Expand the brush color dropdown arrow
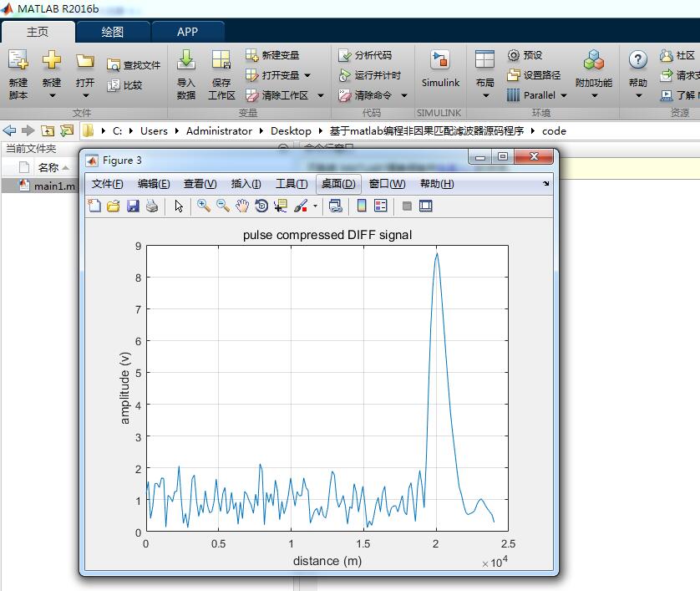Viewport: 700px width, 591px height. [x=315, y=206]
